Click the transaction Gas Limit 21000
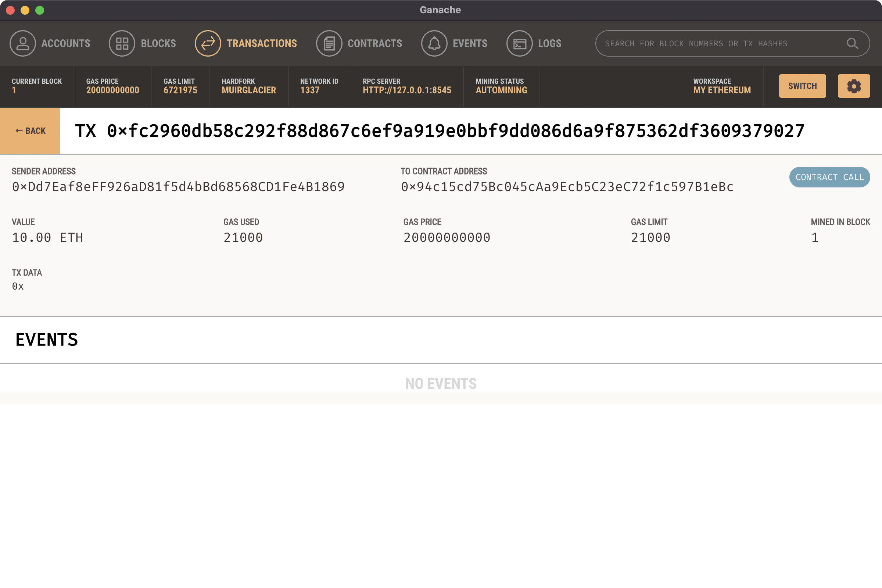 point(650,237)
